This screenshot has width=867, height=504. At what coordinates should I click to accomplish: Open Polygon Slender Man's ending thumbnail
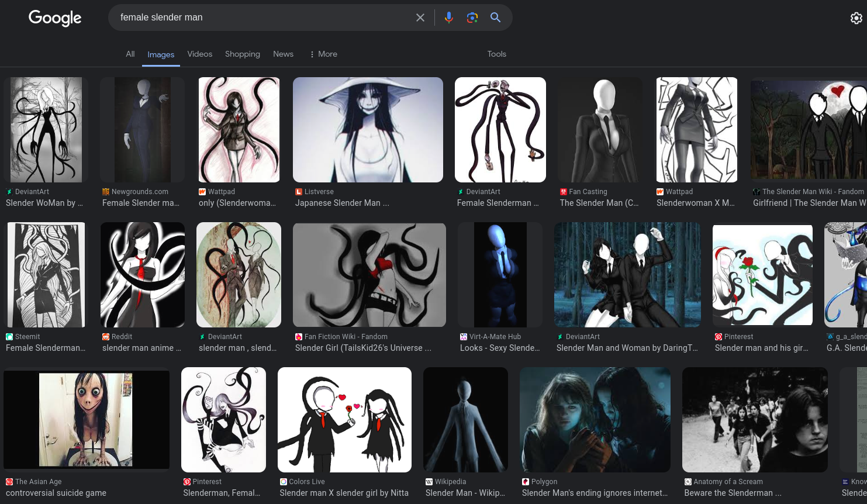[595, 420]
